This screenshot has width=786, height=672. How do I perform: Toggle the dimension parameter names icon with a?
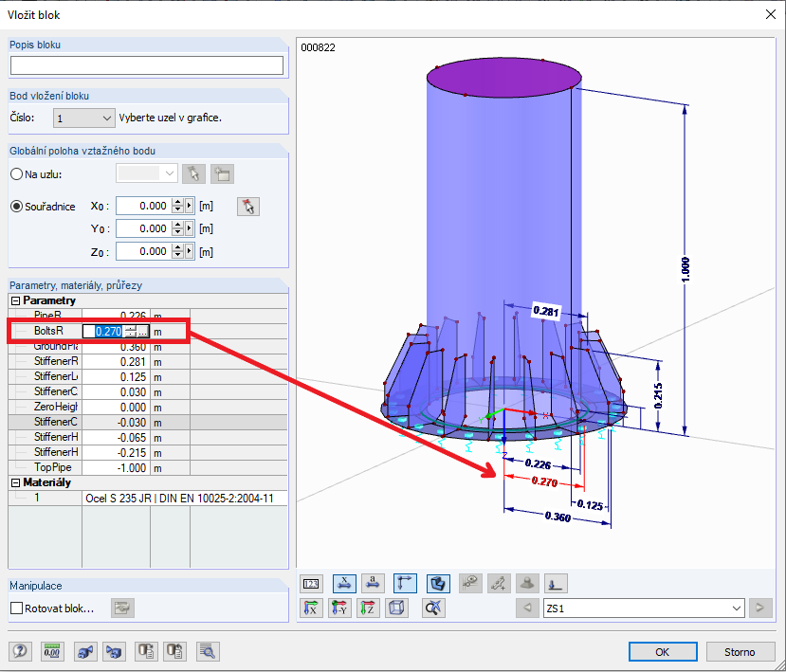click(x=373, y=584)
